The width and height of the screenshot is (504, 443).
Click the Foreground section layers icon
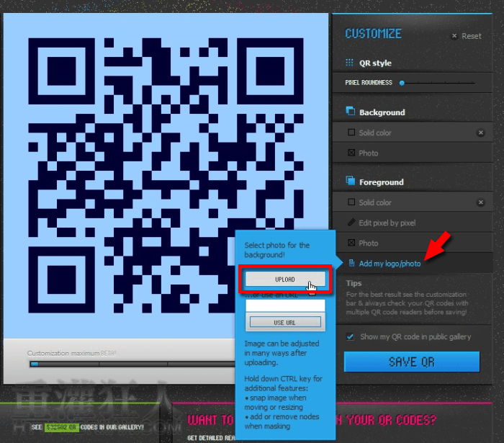pyautogui.click(x=351, y=182)
